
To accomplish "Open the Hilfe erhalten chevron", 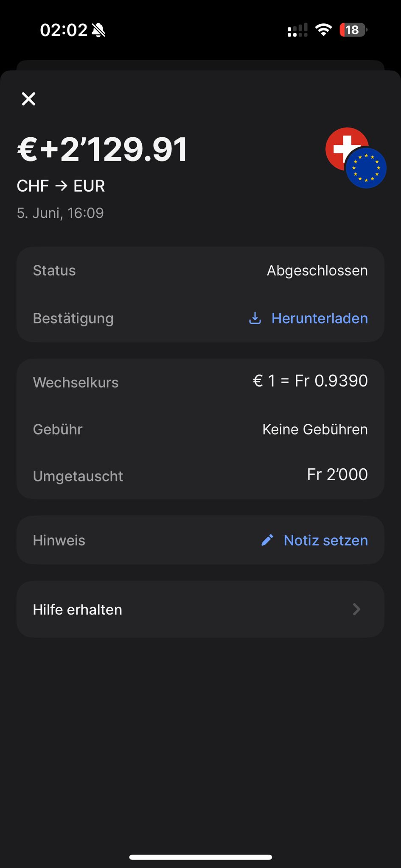I will pyautogui.click(x=356, y=609).
